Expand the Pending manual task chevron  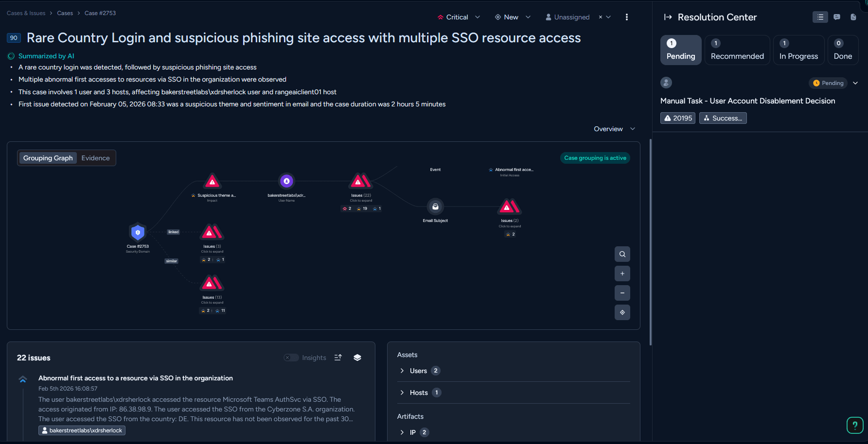[x=855, y=83]
